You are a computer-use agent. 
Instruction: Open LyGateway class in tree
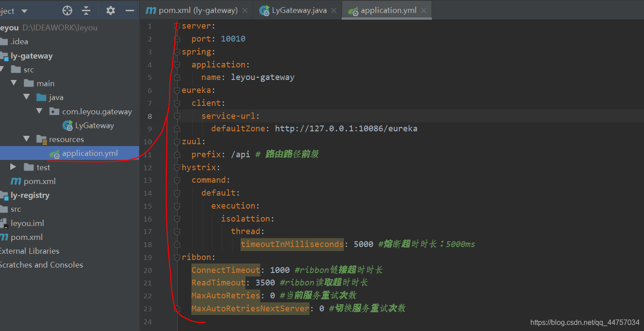94,126
